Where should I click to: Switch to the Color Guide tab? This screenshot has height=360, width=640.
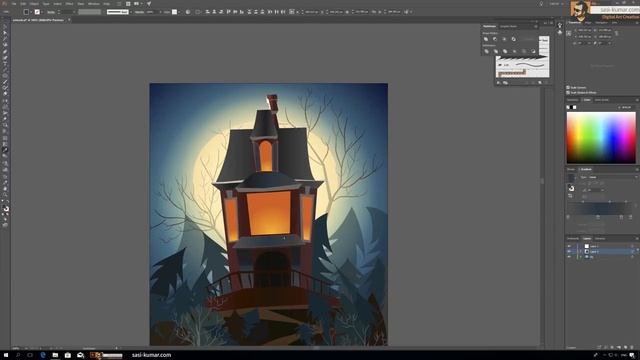coord(602,100)
